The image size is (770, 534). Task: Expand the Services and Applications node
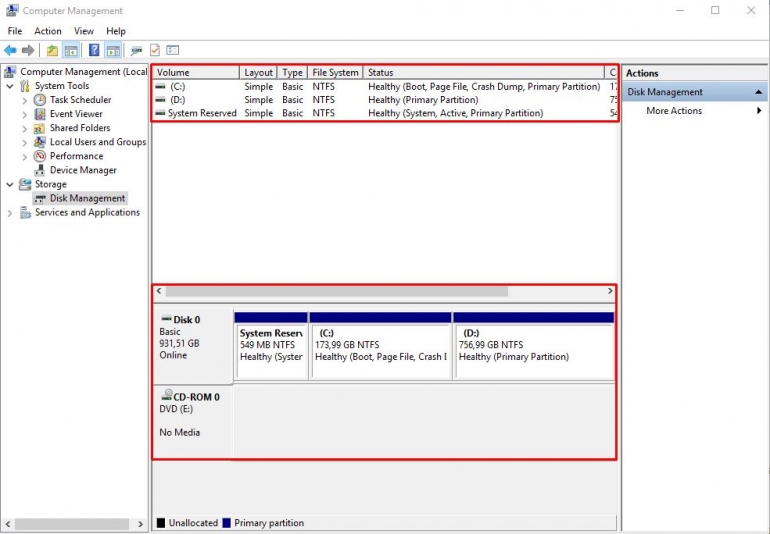10,213
